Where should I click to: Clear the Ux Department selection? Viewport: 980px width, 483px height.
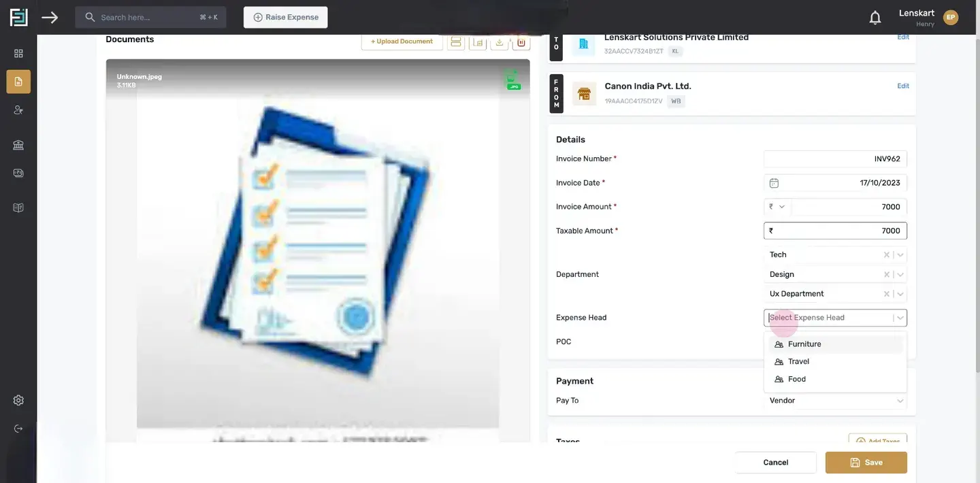click(886, 294)
